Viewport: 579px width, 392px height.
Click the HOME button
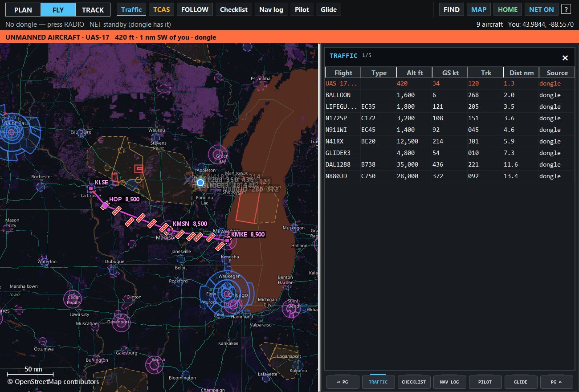click(x=508, y=9)
